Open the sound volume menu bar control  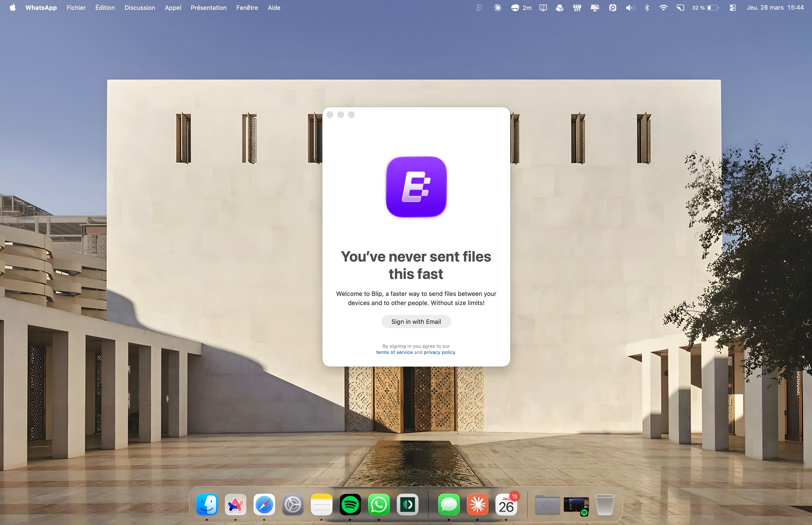[630, 8]
